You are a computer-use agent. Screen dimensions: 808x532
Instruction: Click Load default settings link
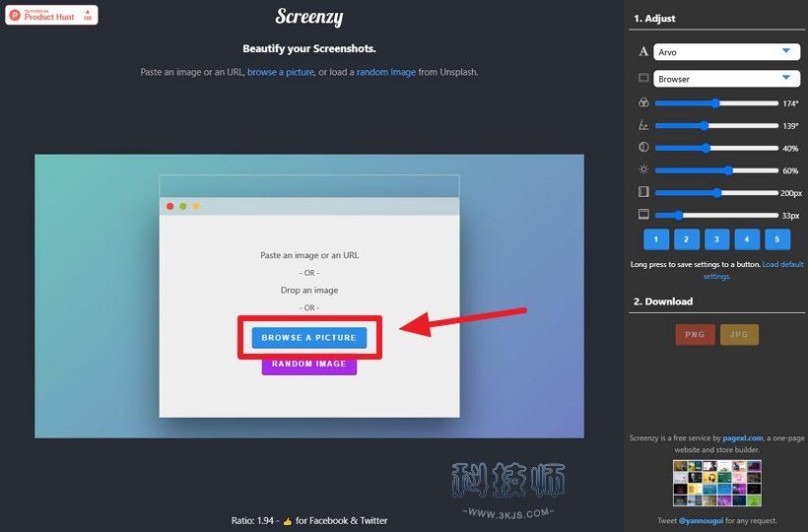tap(782, 264)
